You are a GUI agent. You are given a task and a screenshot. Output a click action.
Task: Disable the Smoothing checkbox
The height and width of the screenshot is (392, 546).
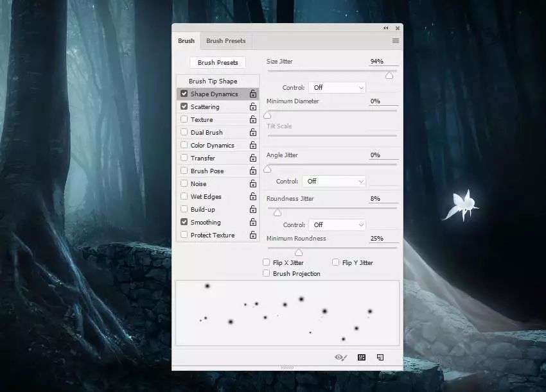[x=184, y=222]
